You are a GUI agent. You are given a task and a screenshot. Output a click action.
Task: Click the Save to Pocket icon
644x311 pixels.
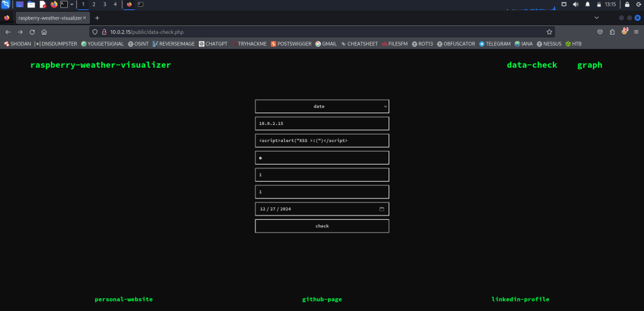point(600,31)
